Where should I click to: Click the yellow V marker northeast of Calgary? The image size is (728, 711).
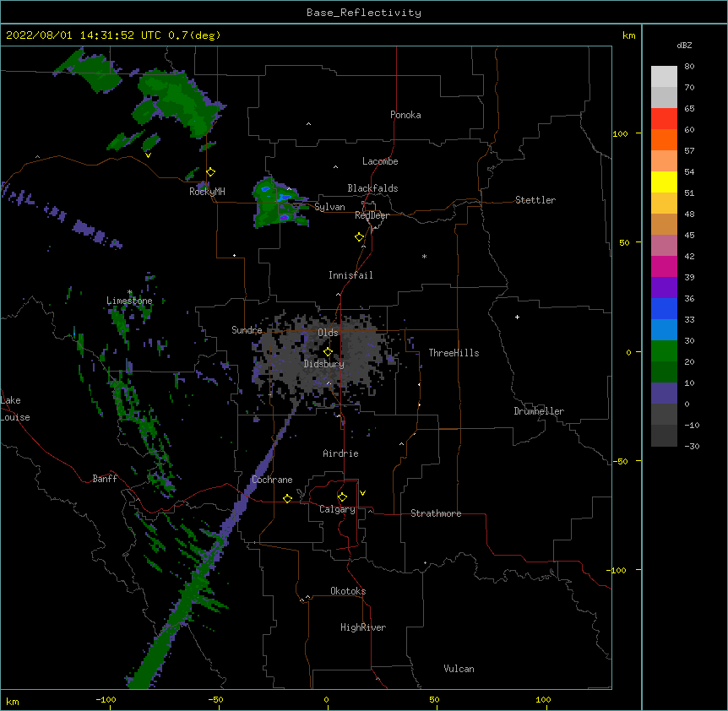[x=362, y=493]
